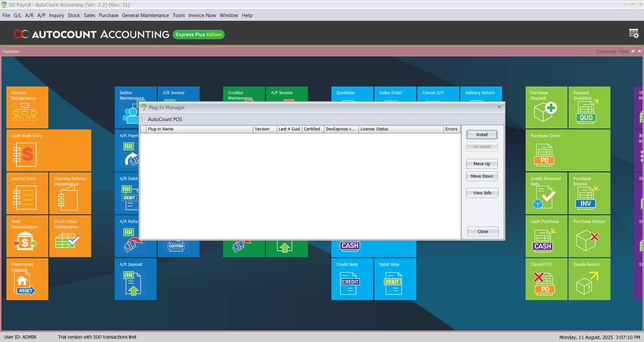The width and height of the screenshot is (644, 342).
Task: Click View Info in Plug-In Manager
Action: click(x=482, y=193)
